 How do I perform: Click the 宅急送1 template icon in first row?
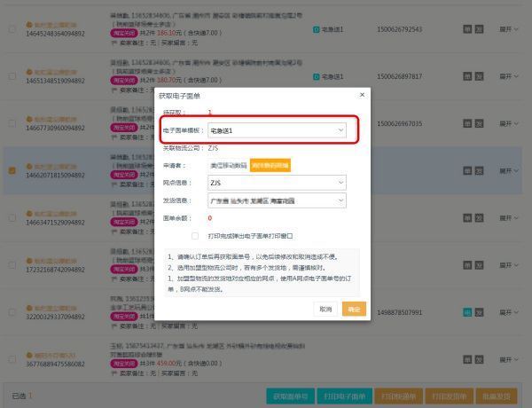[317, 28]
